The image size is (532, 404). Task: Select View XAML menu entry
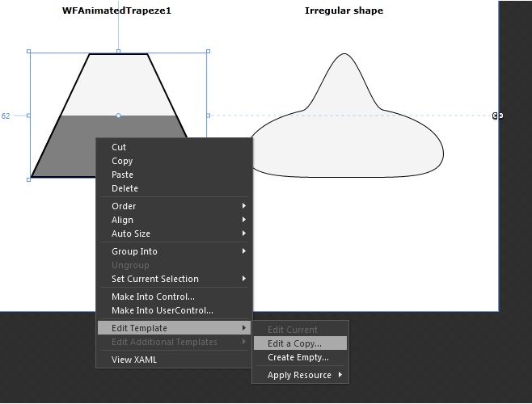[134, 360]
